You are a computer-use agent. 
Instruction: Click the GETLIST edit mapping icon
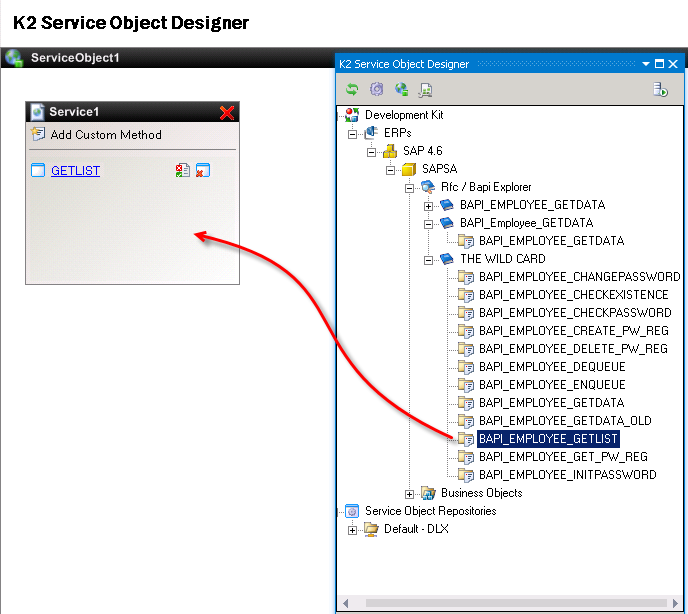click(183, 170)
